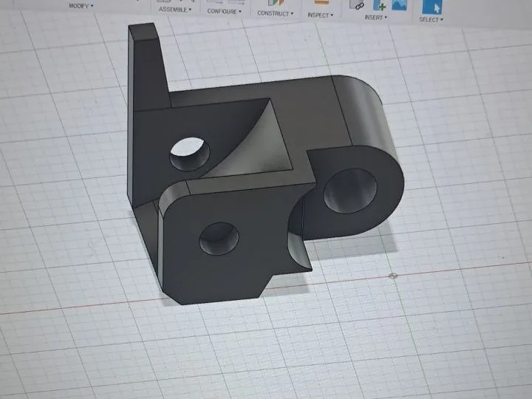Expand the CONFIGURE dropdown

225,11
